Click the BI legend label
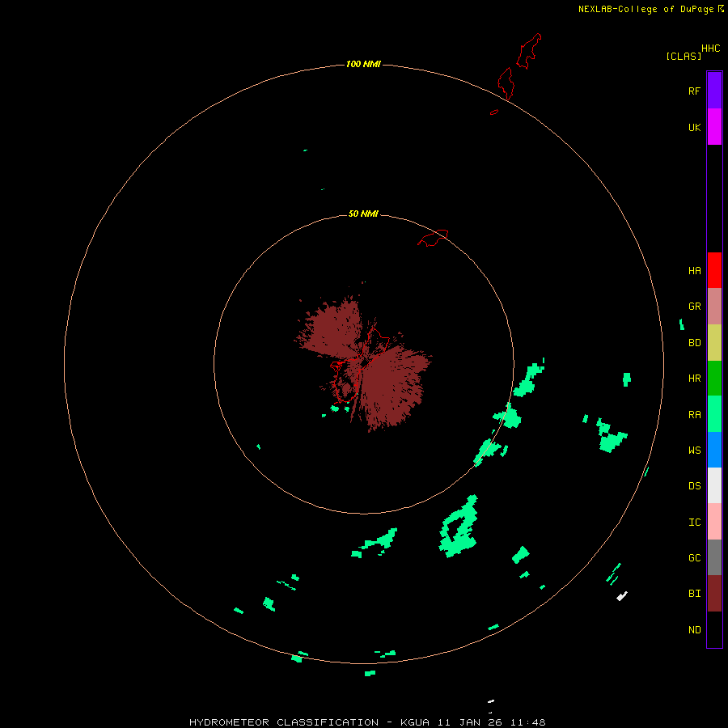This screenshot has width=728, height=728. pos(694,594)
